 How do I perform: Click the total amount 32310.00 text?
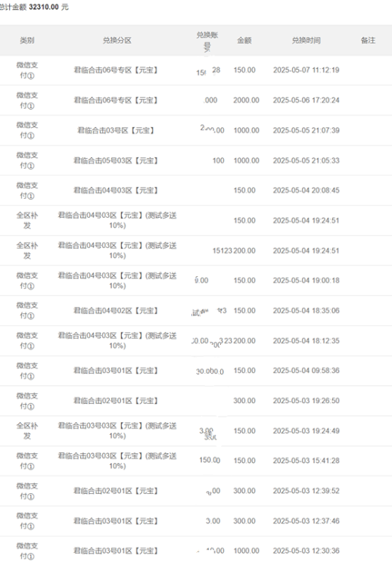[43, 7]
